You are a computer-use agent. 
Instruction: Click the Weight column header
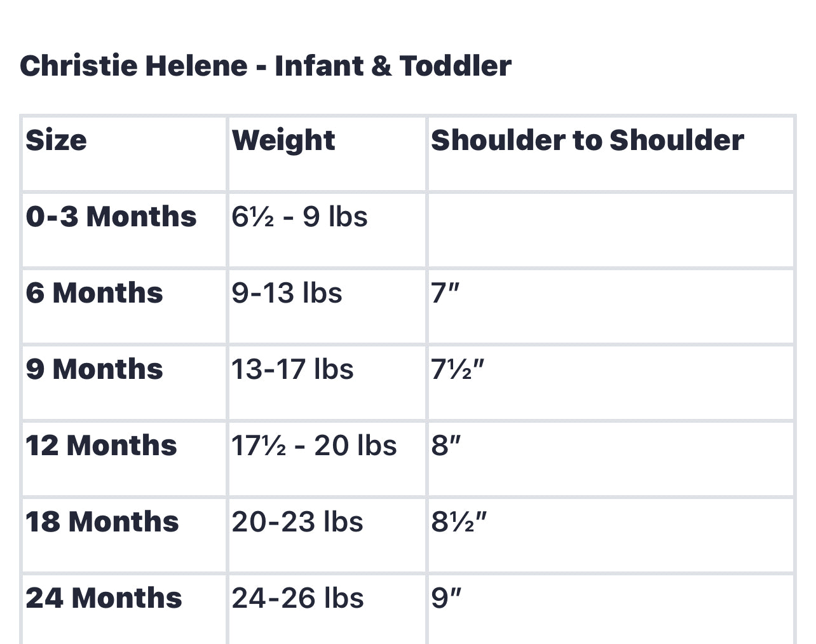283,140
